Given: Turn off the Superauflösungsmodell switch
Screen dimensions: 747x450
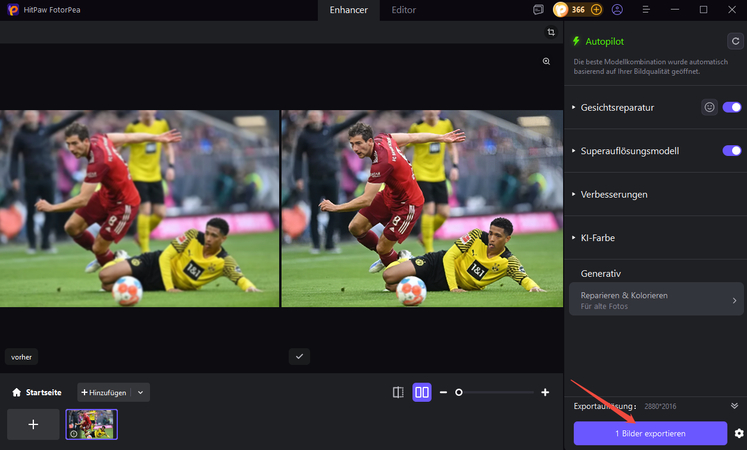Looking at the screenshot, I should coord(732,151).
